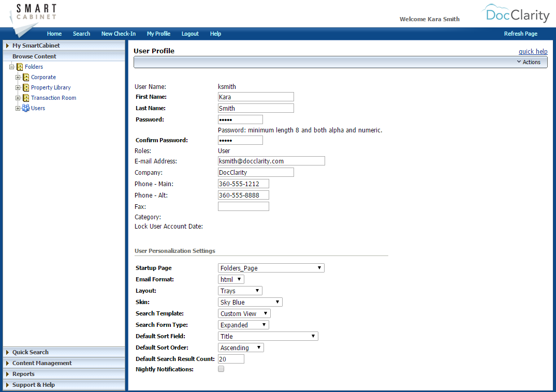Click the SMART CABINET logo
The width and height of the screenshot is (556, 392).
(34, 13)
